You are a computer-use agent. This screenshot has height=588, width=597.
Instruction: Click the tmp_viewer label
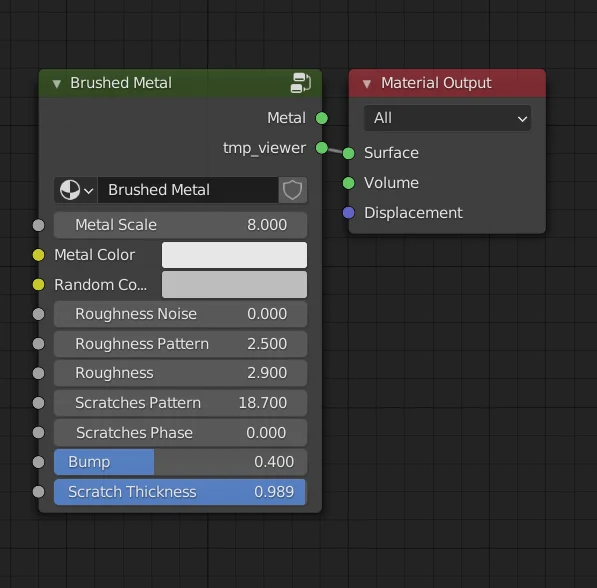tap(264, 148)
